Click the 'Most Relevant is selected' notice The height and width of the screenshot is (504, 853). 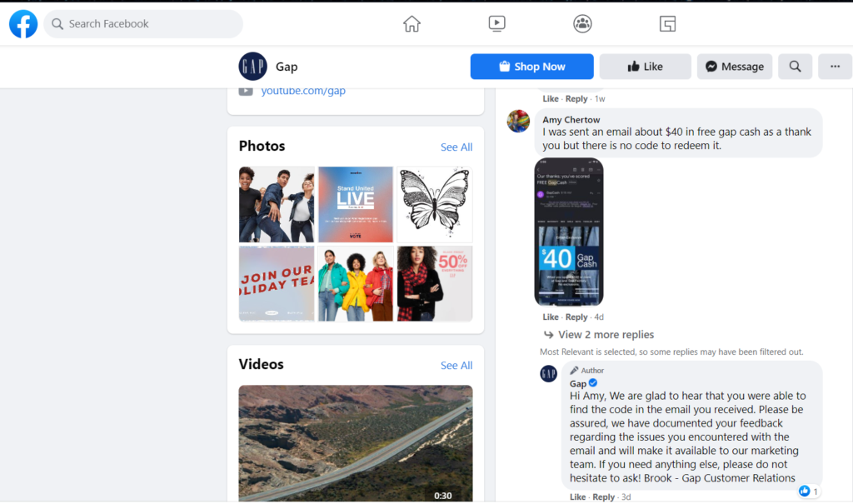point(671,352)
